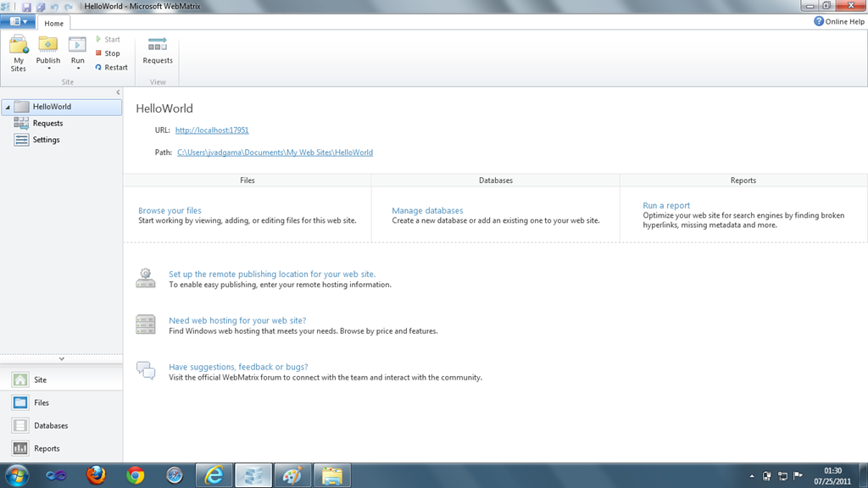Click Manage databases link

427,210
